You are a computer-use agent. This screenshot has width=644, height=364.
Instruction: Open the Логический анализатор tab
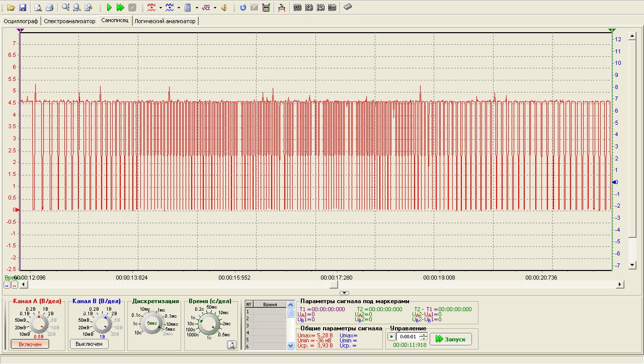click(x=165, y=21)
